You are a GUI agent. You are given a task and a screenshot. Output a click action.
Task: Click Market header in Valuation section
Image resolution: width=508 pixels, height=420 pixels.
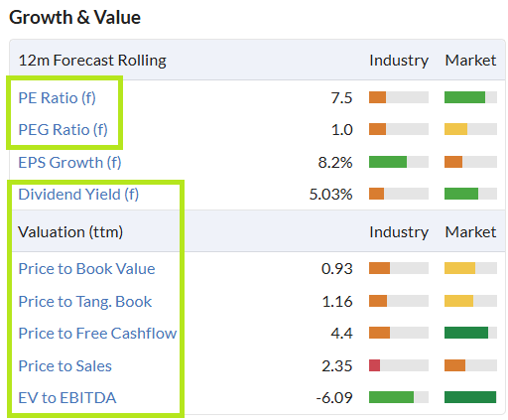point(470,232)
